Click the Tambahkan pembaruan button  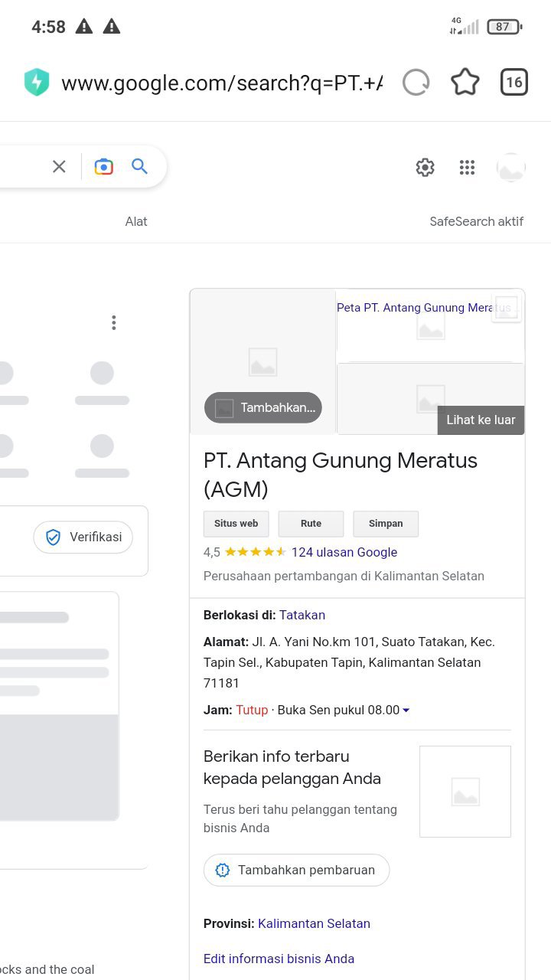point(297,870)
